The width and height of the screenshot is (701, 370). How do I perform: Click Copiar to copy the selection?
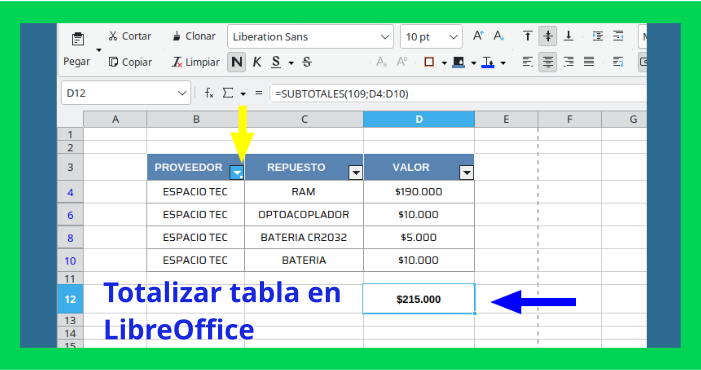130,62
